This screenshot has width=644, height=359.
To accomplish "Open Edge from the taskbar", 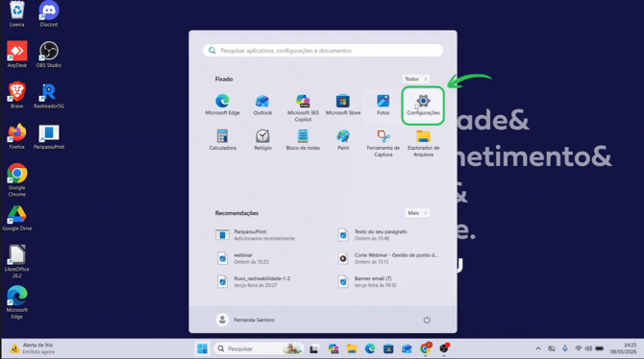I will [x=370, y=348].
